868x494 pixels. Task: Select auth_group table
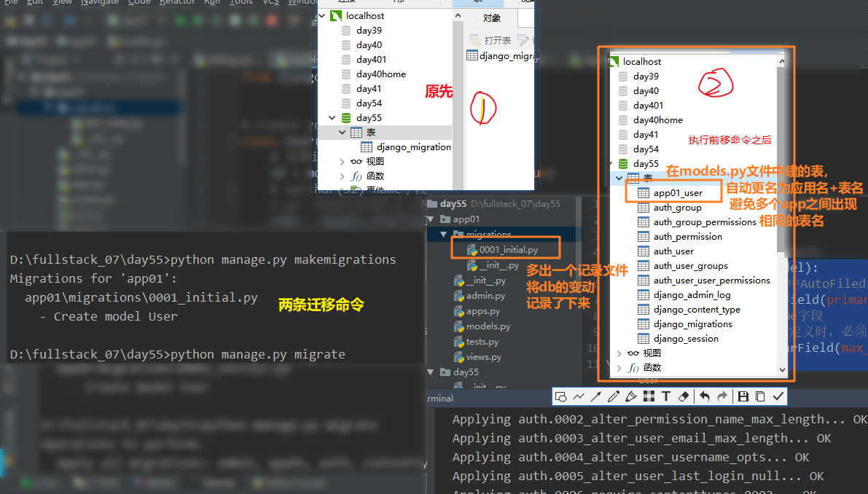pos(678,208)
